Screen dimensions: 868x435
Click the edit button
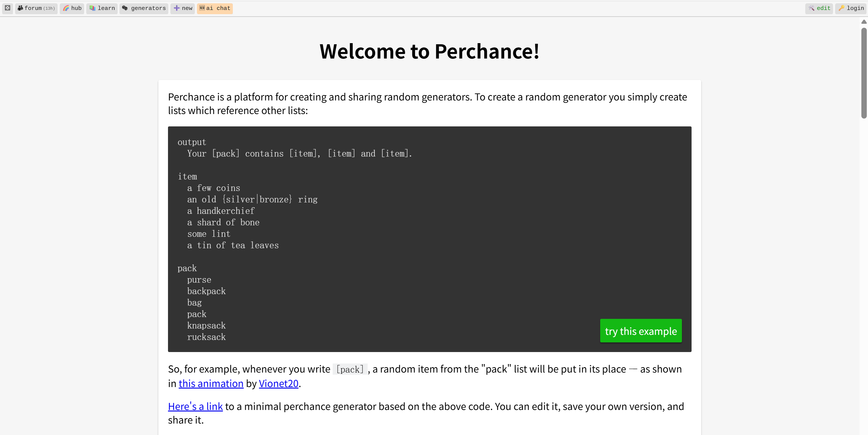coord(819,8)
